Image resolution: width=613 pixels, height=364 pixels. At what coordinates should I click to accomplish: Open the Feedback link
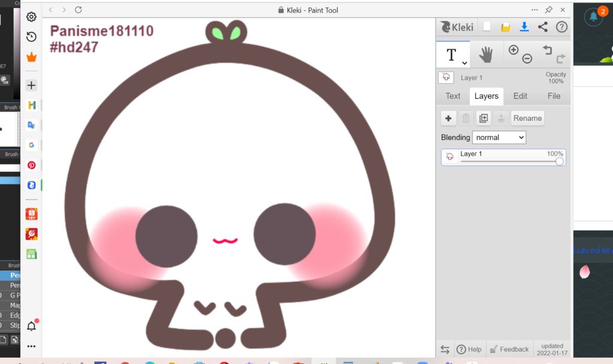pos(509,349)
